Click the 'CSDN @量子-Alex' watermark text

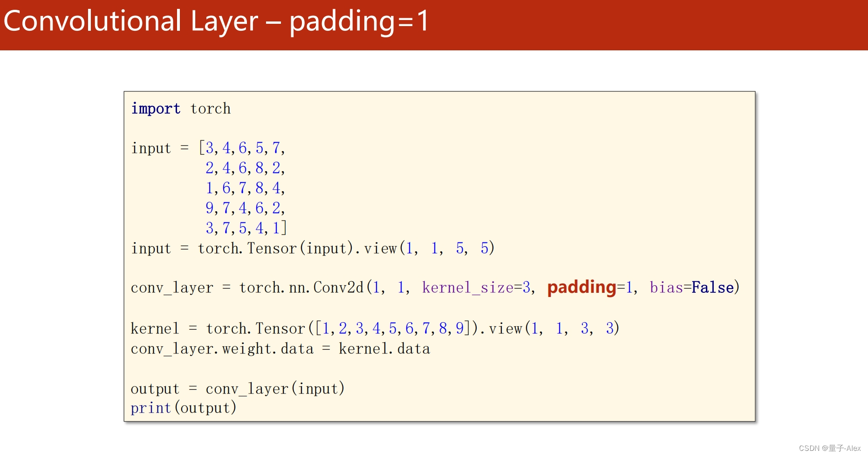(830, 448)
